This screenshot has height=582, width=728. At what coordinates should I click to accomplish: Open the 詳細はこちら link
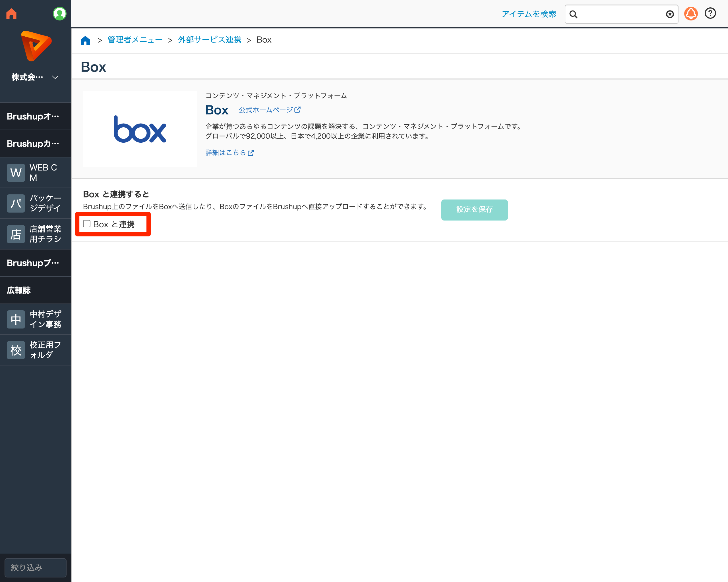[x=229, y=153]
